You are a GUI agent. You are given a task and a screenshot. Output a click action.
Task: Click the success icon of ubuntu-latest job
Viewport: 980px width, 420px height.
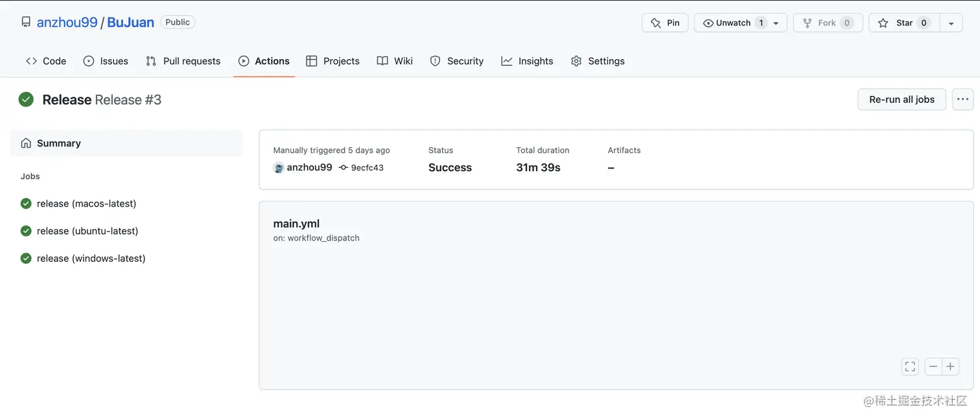coord(26,231)
